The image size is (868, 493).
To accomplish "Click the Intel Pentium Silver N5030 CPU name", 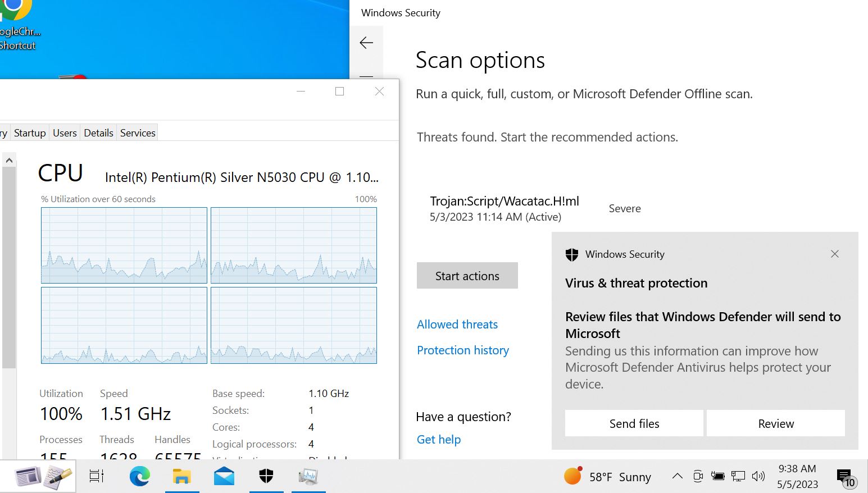I will [x=242, y=177].
